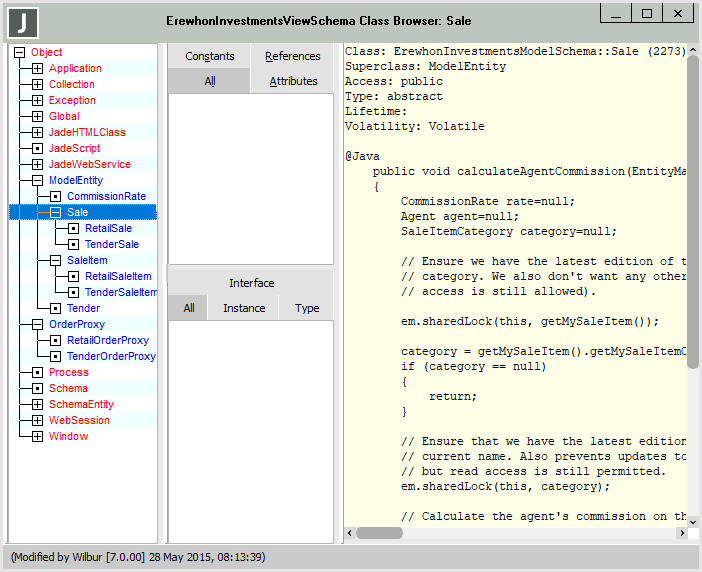Select the Instance tab under Interface
Screen dimensions: 702x572
pyautogui.click(x=243, y=308)
